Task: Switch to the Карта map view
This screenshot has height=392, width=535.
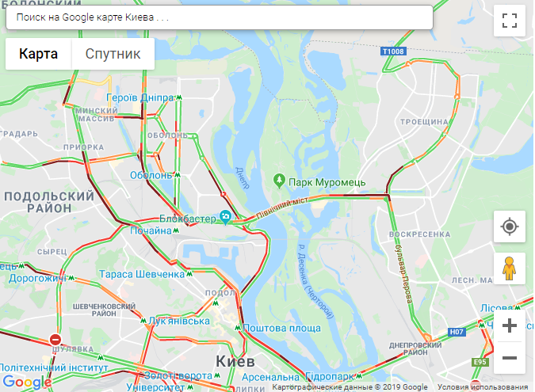Action: tap(38, 54)
